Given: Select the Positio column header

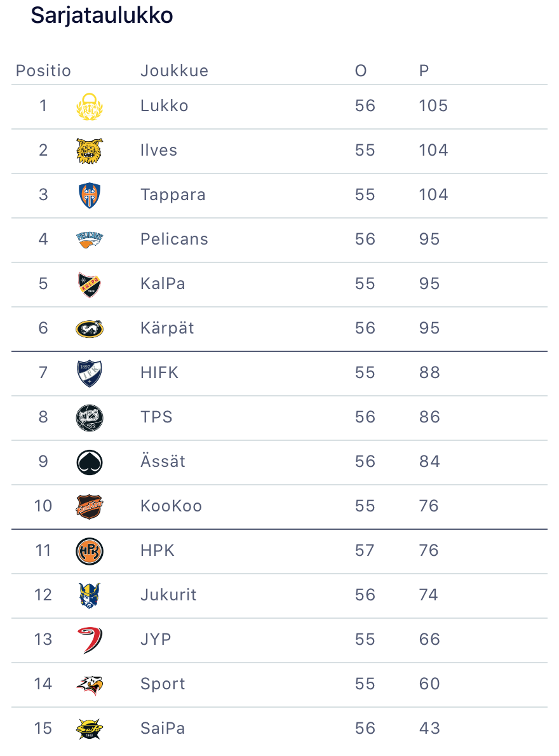Looking at the screenshot, I should 43,71.
